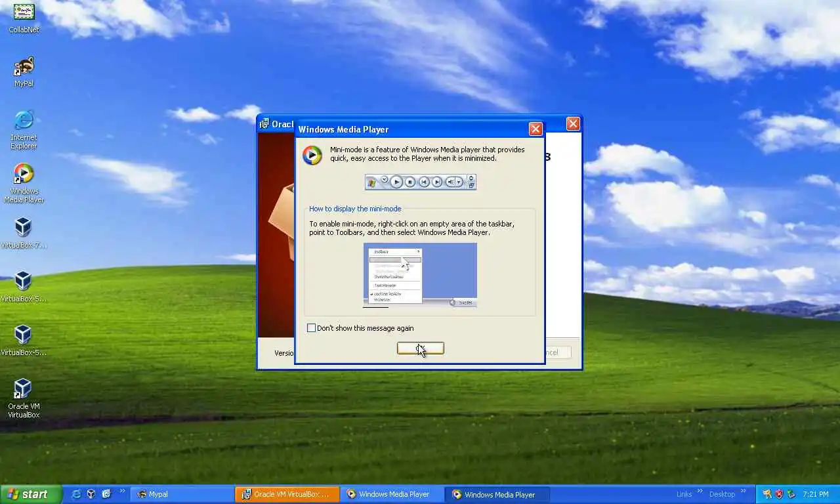Expand the Desktop toolbar chevron
This screenshot has height=504, width=840.
pyautogui.click(x=744, y=491)
